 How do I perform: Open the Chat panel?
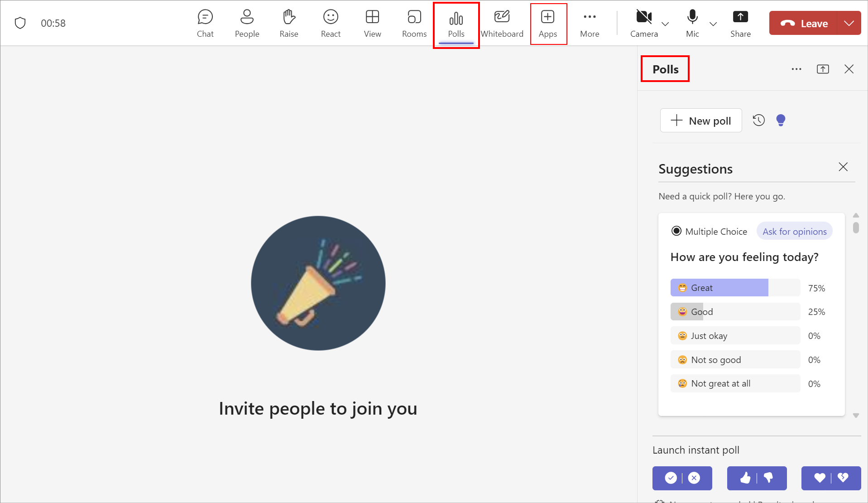tap(205, 24)
